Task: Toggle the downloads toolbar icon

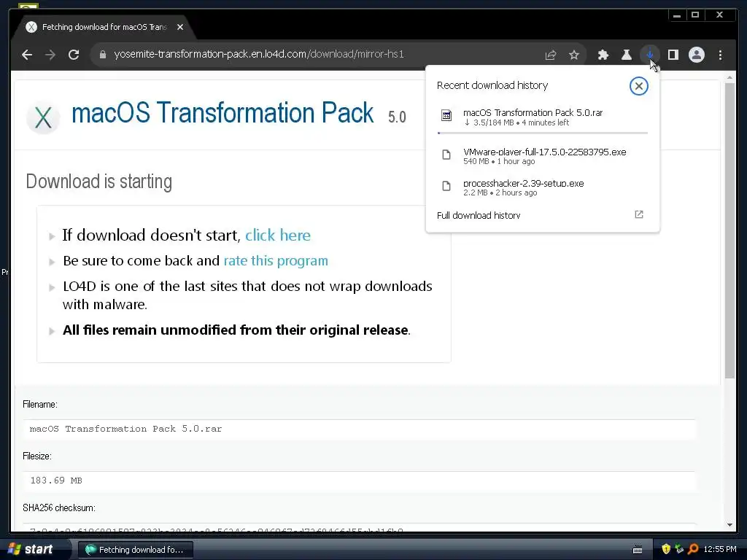Action: click(650, 55)
